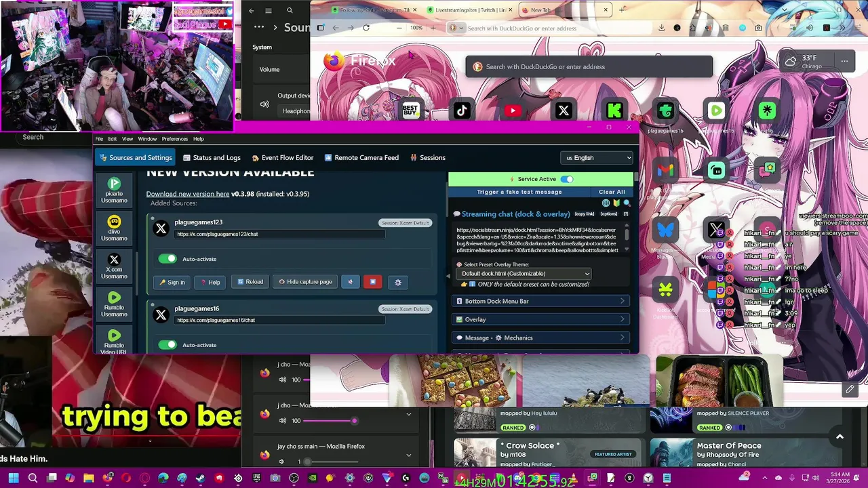This screenshot has height=488, width=868.
Task: Open File Explorer from the taskbar
Action: [x=88, y=479]
